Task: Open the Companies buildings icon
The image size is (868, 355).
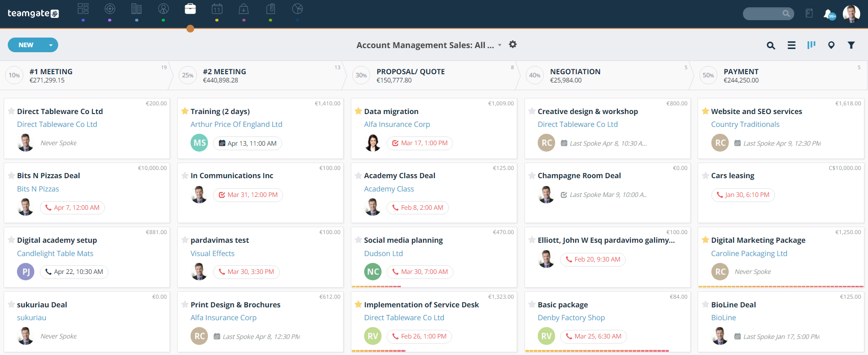Action: click(x=136, y=9)
